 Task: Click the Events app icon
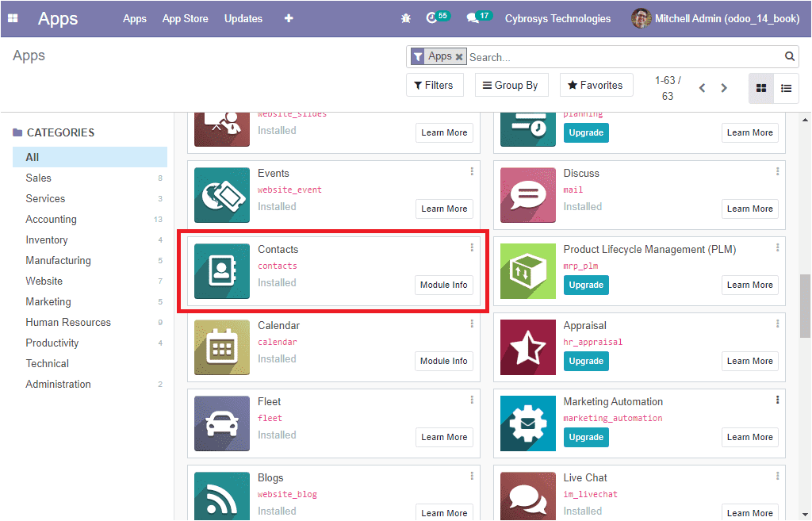pos(222,195)
